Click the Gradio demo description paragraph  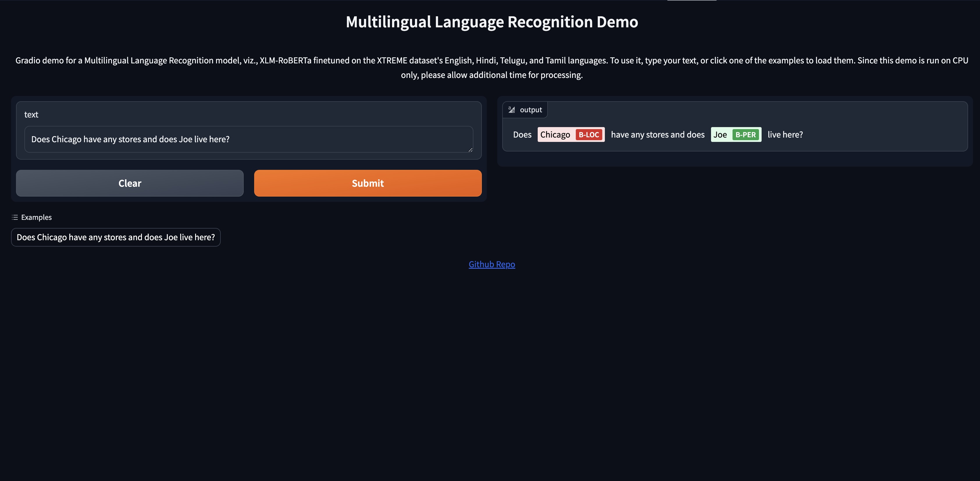(x=491, y=68)
